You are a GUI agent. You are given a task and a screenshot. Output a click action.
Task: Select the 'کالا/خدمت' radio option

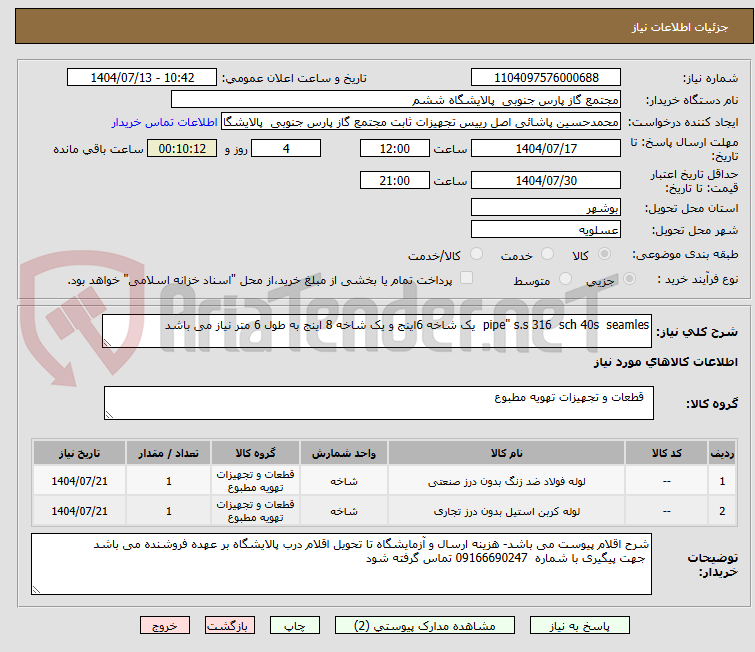(x=475, y=255)
